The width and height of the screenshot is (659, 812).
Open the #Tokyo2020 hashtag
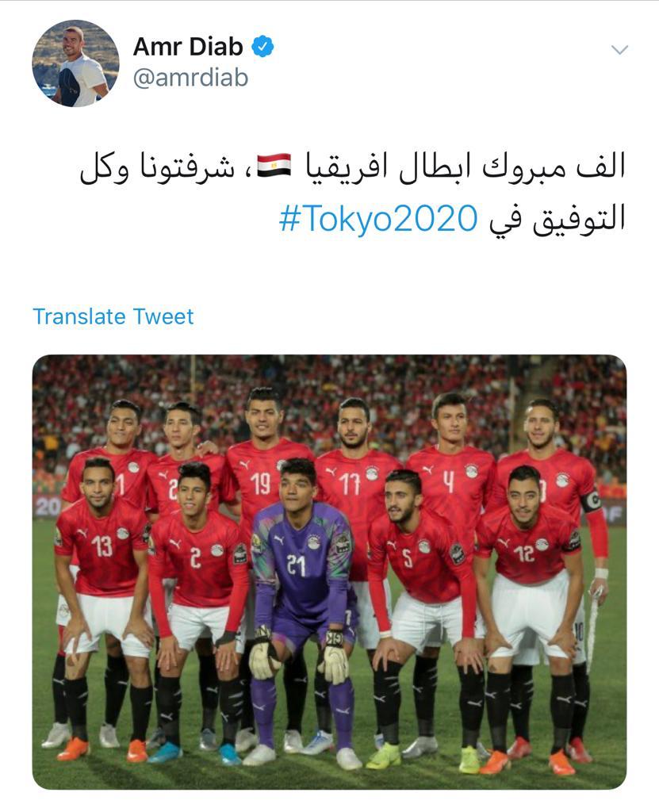[378, 218]
